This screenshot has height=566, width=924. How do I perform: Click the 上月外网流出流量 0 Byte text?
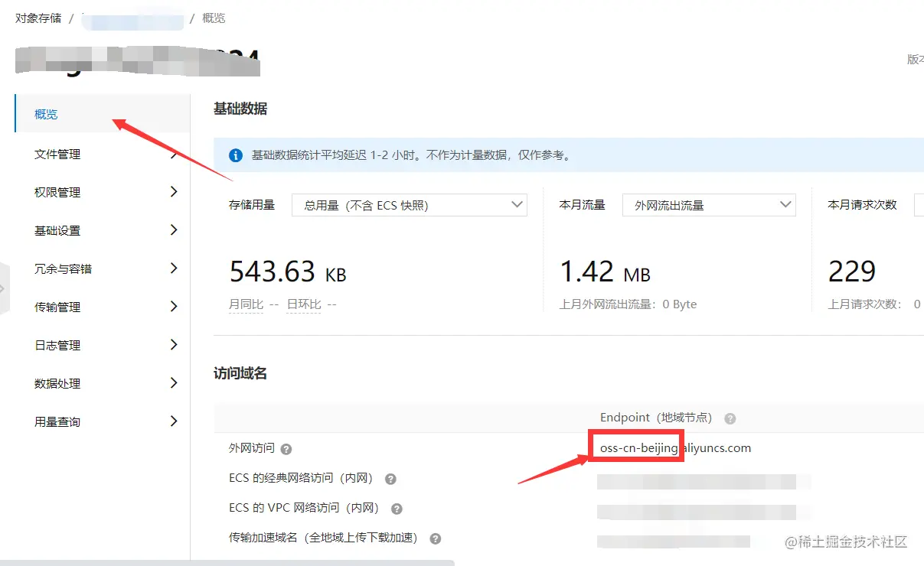pyautogui.click(x=629, y=304)
